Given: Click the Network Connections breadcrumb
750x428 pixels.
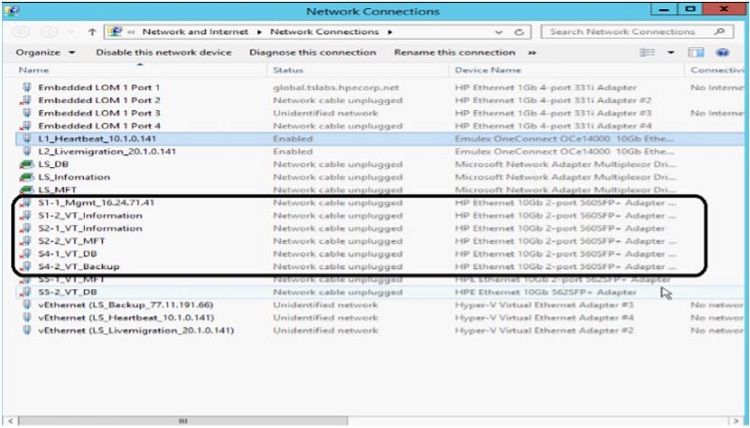Looking at the screenshot, I should click(x=324, y=32).
